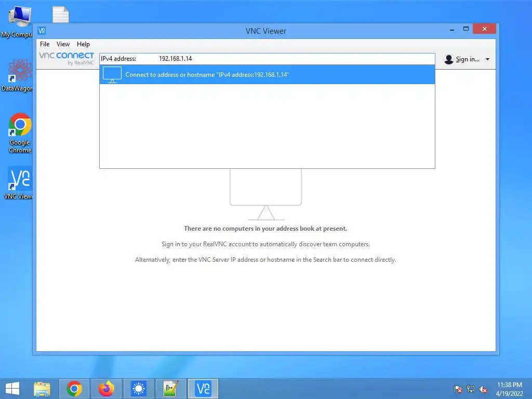Click the user avatar icon beside Sign in
Viewport: 532px width, 399px height.
[x=448, y=59]
